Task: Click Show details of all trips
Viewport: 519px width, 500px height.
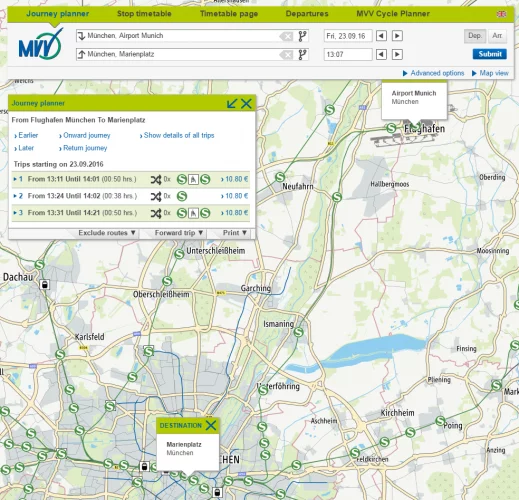Action: 177,135
